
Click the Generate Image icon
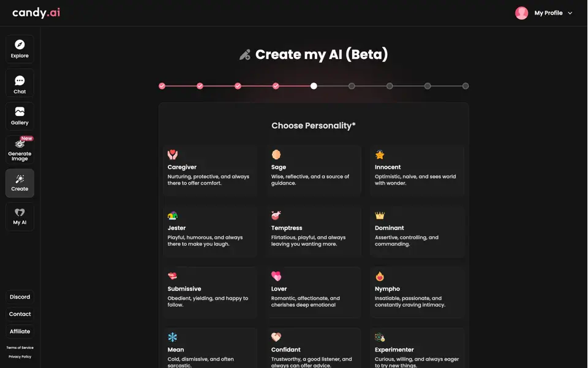20,148
